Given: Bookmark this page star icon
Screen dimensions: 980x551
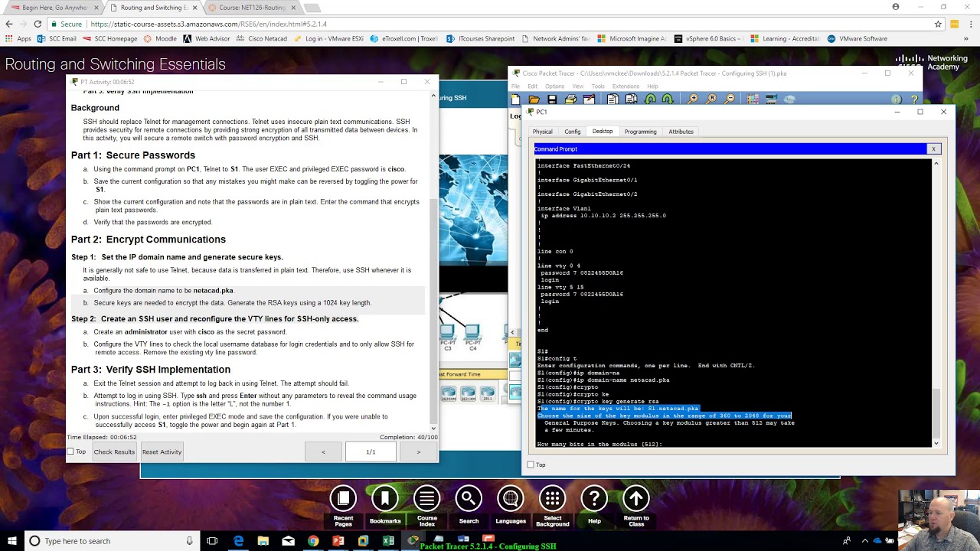Looking at the screenshot, I should coord(938,24).
